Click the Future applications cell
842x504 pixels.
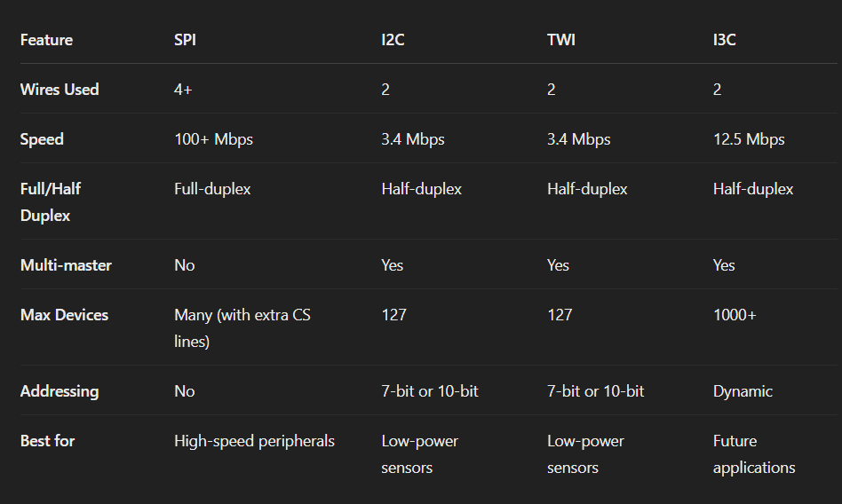[754, 454]
